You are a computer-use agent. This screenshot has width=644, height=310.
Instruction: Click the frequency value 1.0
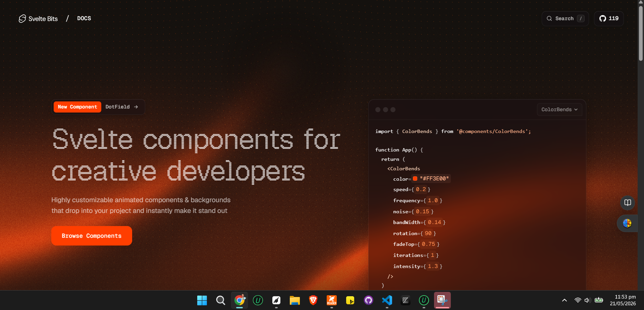[433, 201]
